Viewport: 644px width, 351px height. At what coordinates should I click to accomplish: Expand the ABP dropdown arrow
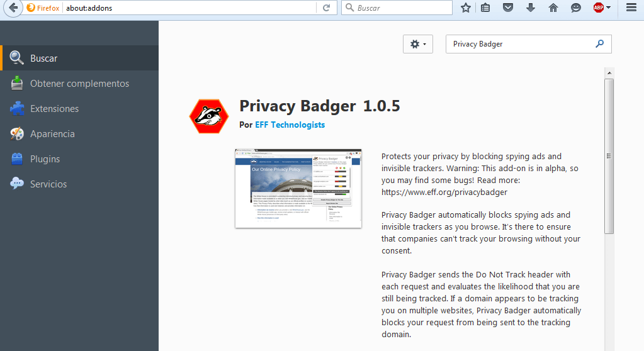(x=608, y=8)
